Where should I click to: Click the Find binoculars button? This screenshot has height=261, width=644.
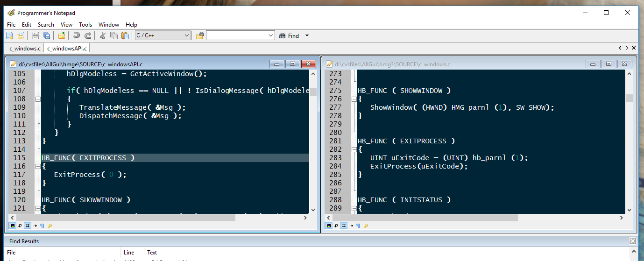289,35
